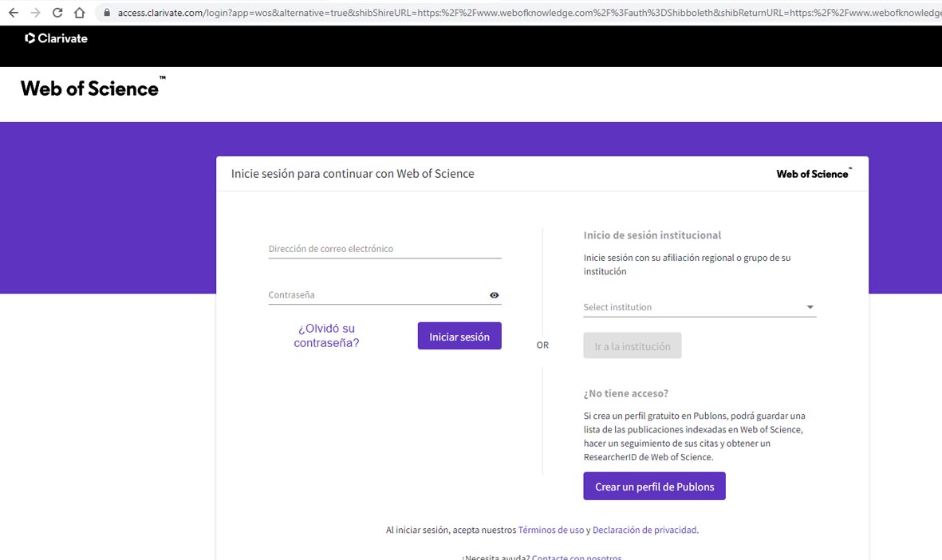View site security padlock info

107,13
